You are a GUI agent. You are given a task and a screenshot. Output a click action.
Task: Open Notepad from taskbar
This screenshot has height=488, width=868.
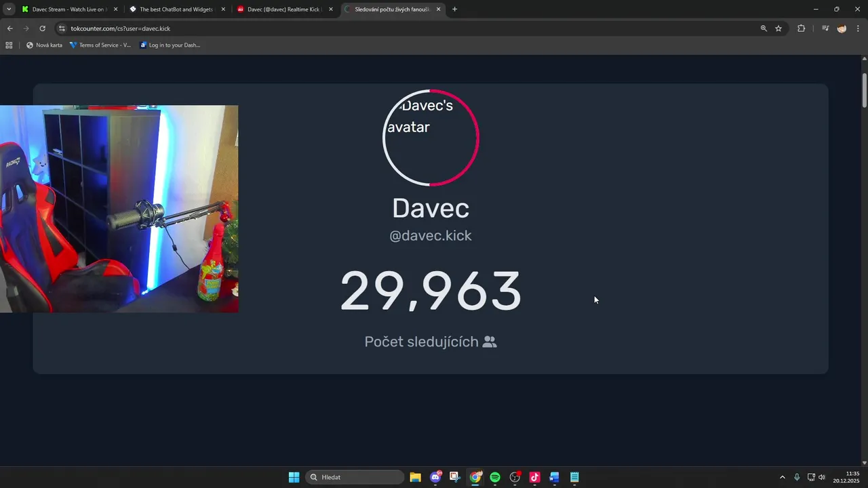pyautogui.click(x=574, y=477)
